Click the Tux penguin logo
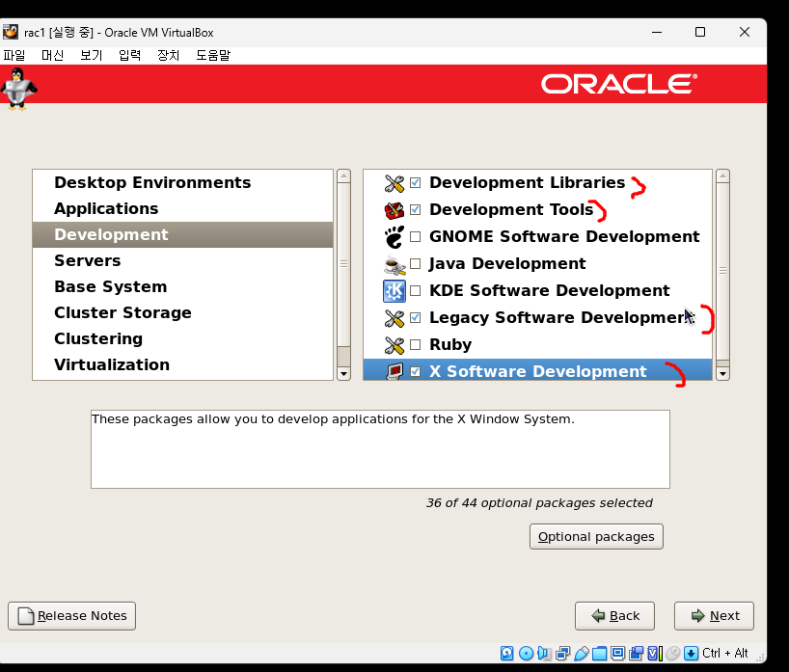 coord(19,89)
